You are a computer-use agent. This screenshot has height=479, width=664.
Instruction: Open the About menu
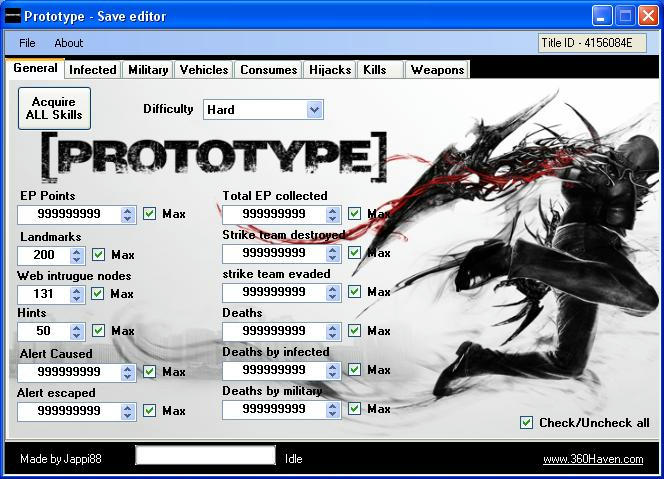pyautogui.click(x=69, y=43)
